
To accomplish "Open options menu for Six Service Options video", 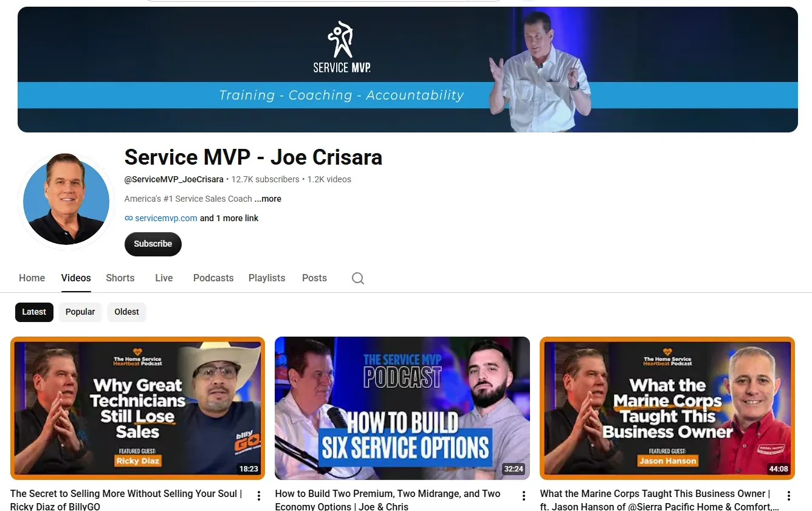I will coord(524,496).
